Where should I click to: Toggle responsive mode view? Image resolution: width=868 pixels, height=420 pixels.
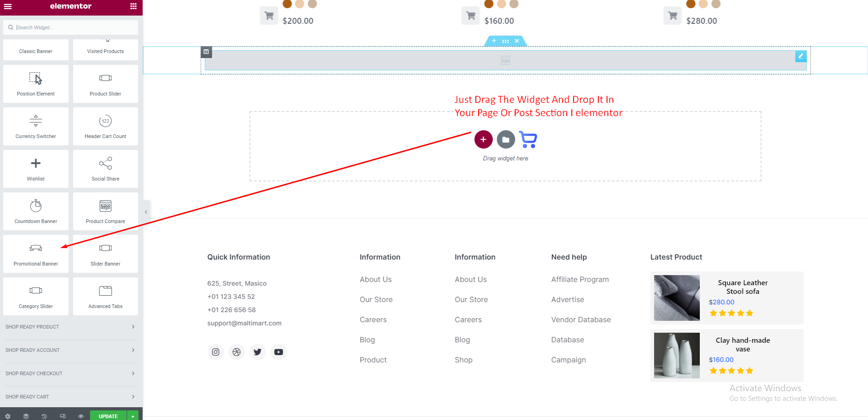click(63, 416)
